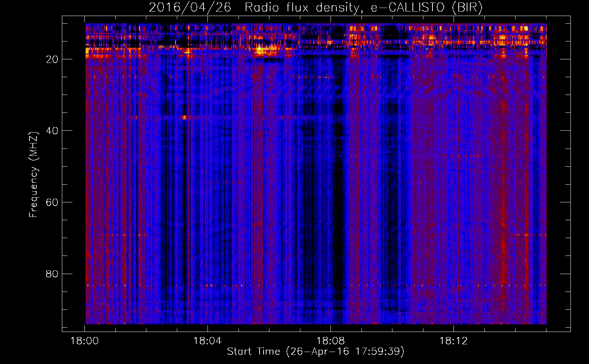This screenshot has width=589, height=364.
Task: Click the '18:04' time tick label
Action: tap(207, 341)
